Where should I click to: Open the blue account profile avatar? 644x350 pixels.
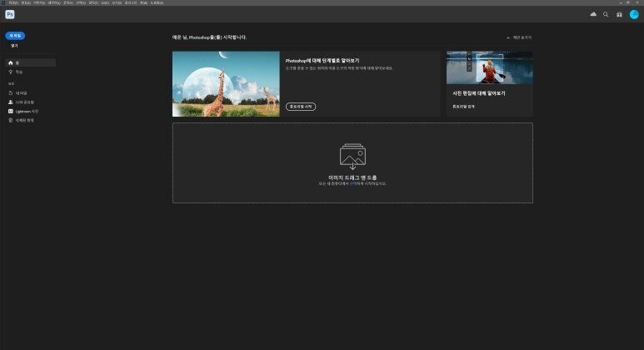pos(634,14)
